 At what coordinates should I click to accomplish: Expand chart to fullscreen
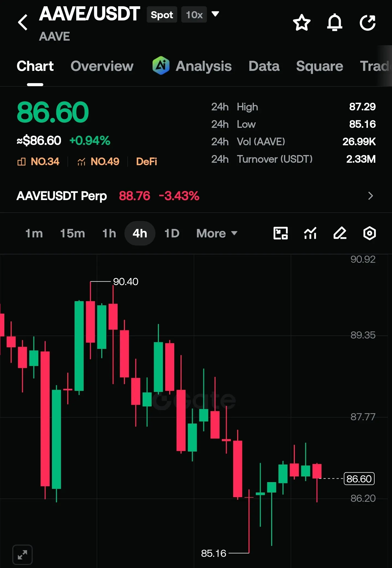click(x=23, y=555)
